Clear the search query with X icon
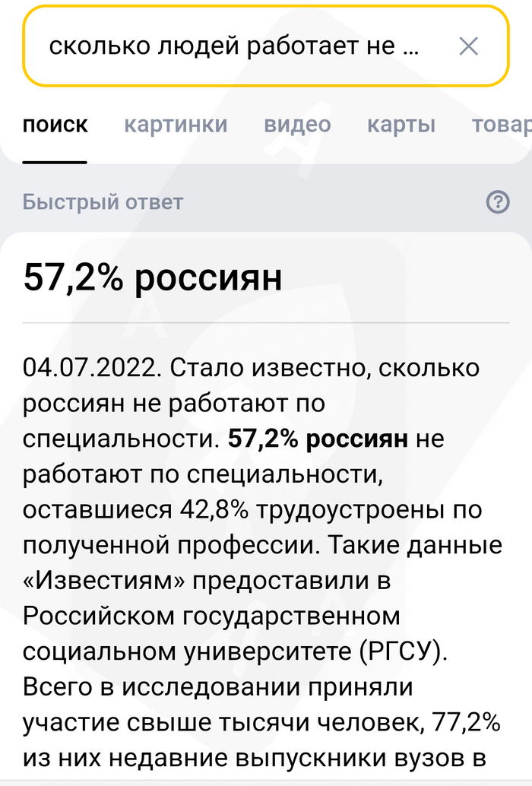The image size is (532, 786). point(469,46)
